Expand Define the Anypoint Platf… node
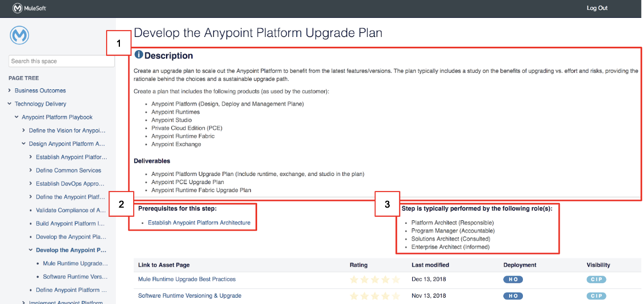This screenshot has height=304, width=644. coord(31,197)
